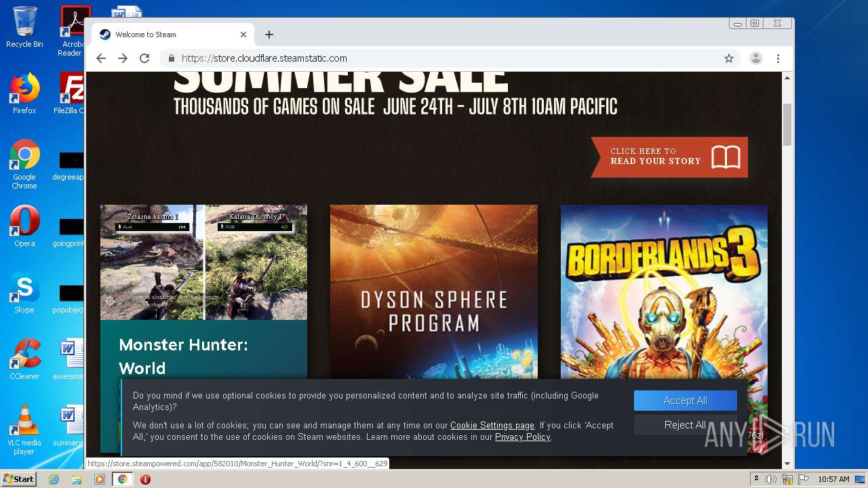
Task: Launch Opera desktop shortcut
Action: [24, 226]
